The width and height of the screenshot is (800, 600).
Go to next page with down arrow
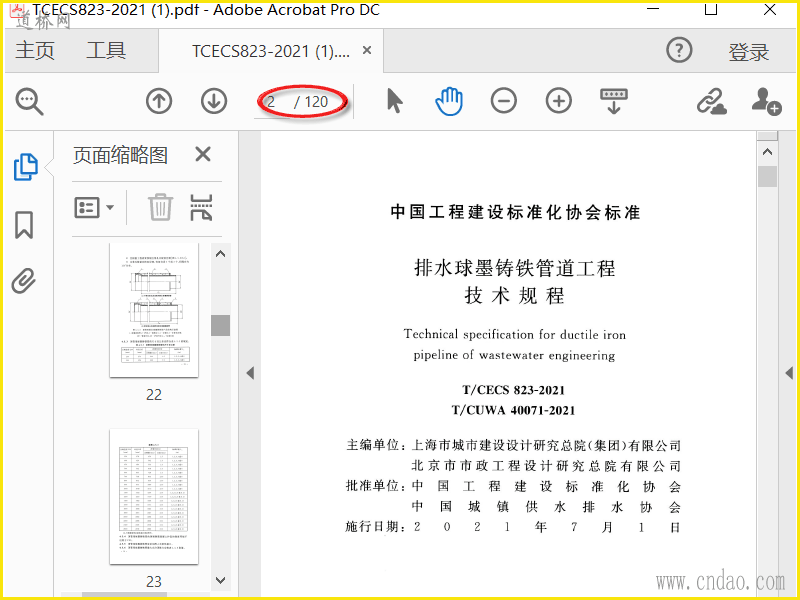[214, 101]
